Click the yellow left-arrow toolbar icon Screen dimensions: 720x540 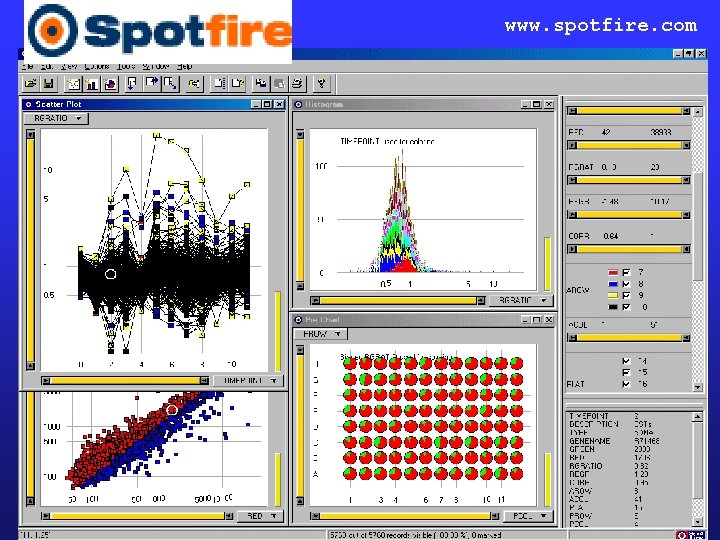click(x=195, y=84)
